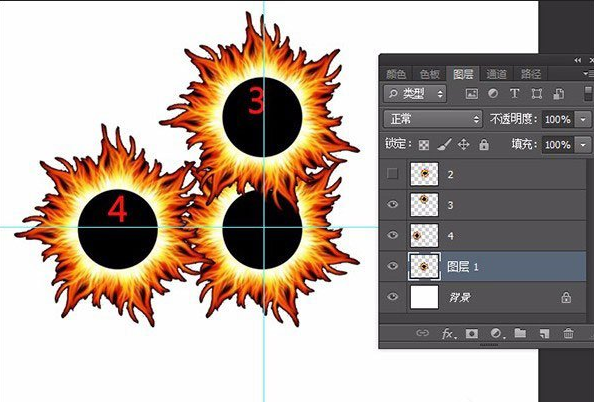Hide the 背景 layer eye icon
The height and width of the screenshot is (402, 594).
[x=392, y=297]
